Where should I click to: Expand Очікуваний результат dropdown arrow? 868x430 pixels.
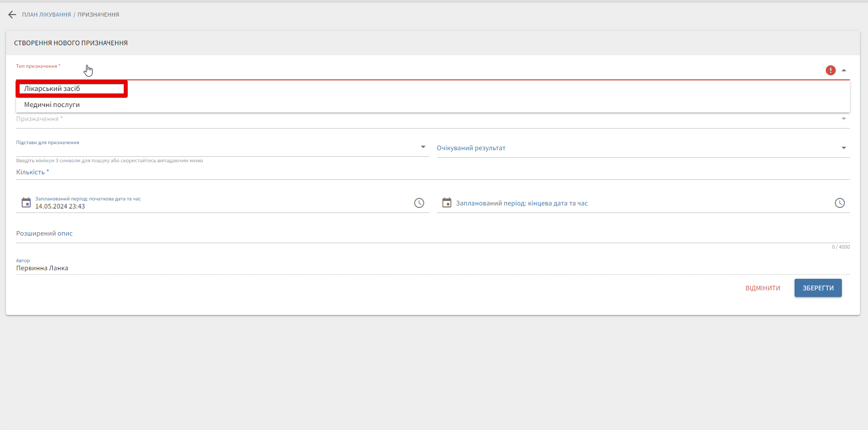pos(844,148)
